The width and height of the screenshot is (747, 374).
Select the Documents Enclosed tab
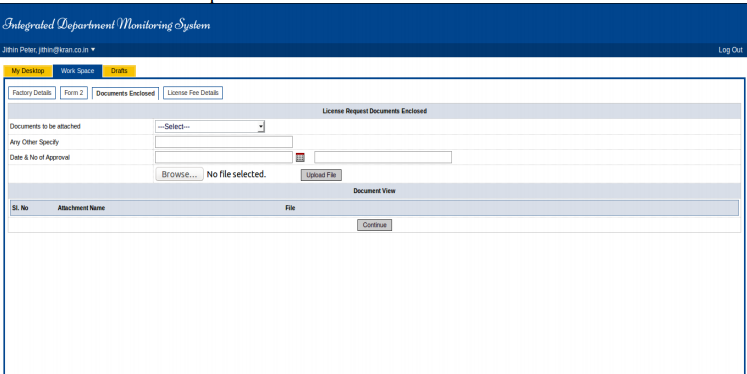tap(125, 93)
